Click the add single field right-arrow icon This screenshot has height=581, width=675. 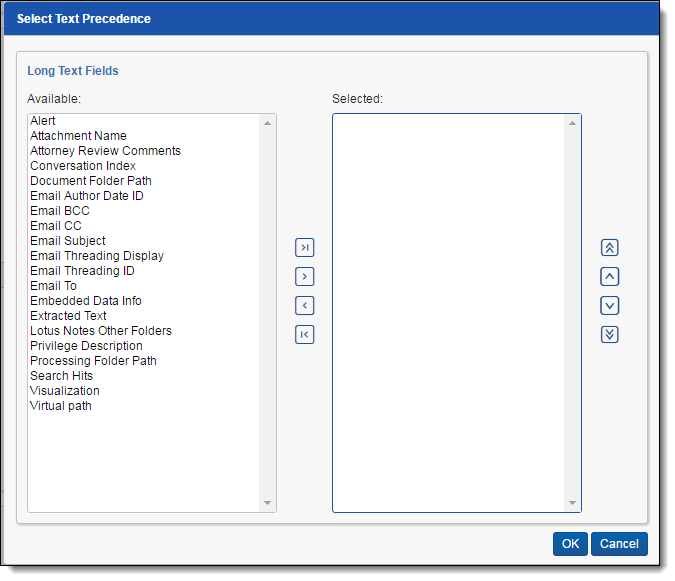click(305, 277)
